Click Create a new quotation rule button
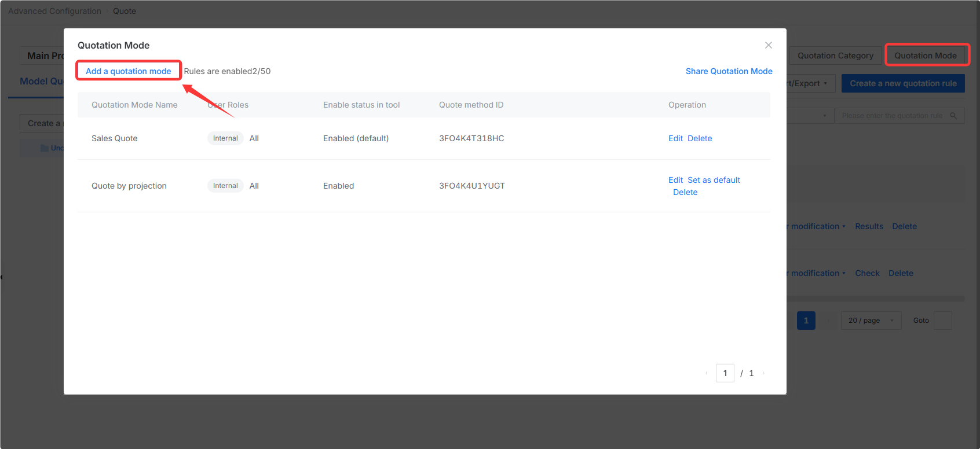This screenshot has width=980, height=449. point(903,83)
